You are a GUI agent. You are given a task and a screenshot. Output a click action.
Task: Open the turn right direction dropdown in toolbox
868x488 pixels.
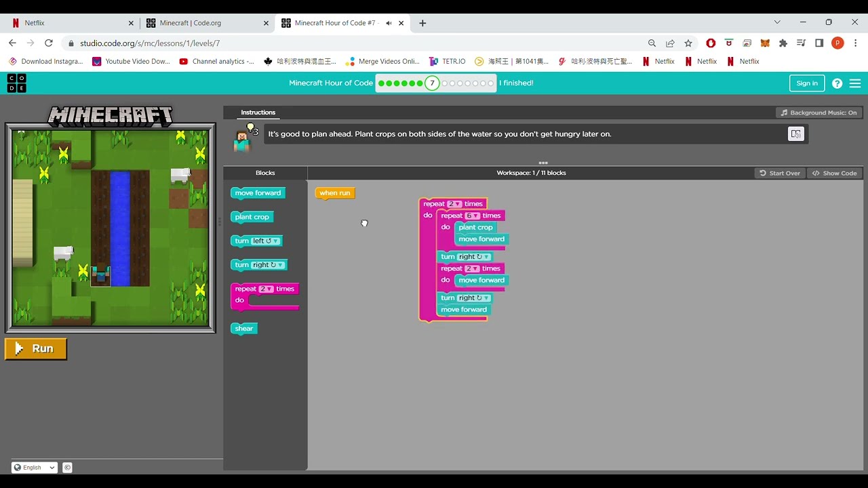(269, 265)
